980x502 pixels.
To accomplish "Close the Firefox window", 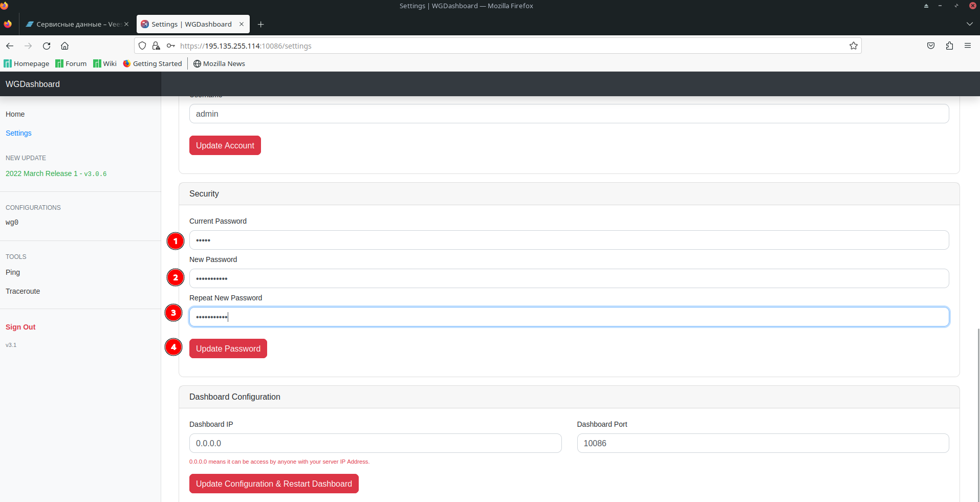I will click(973, 6).
